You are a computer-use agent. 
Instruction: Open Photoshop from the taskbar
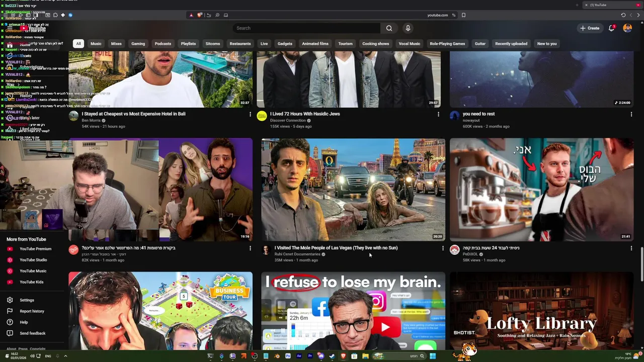click(288, 356)
